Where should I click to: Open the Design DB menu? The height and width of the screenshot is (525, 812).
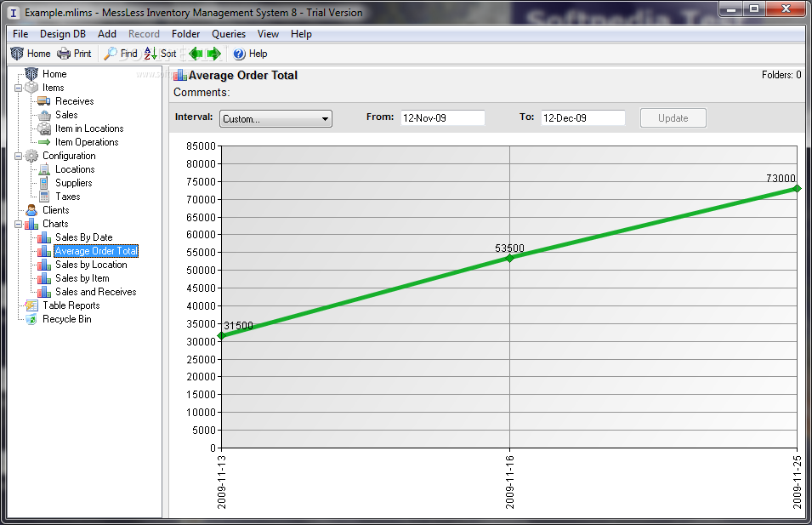[63, 34]
